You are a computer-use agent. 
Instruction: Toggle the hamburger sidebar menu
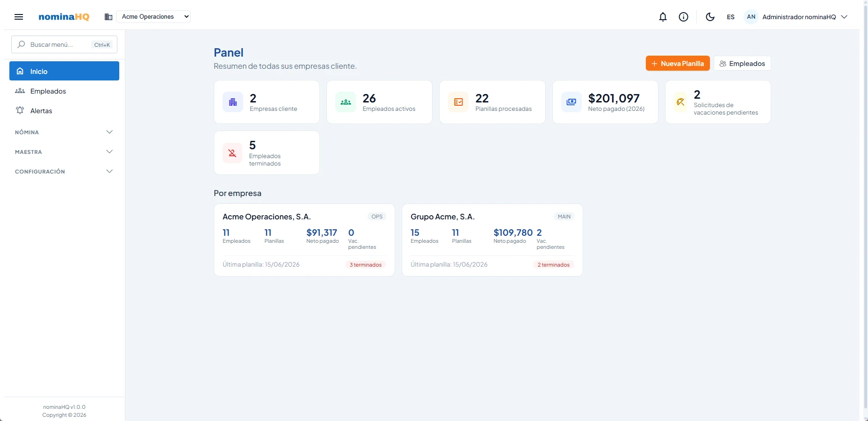(19, 17)
